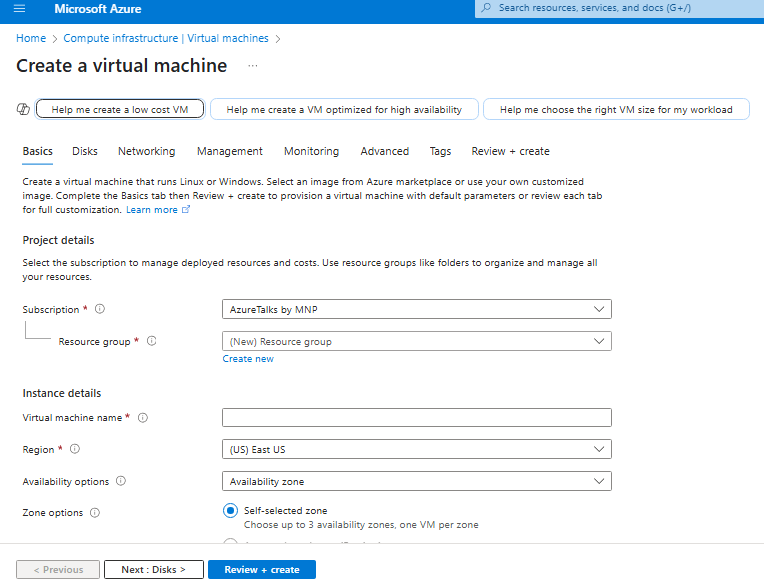The image size is (764, 588).
Task: Switch to the Networking tab
Action: pos(147,152)
